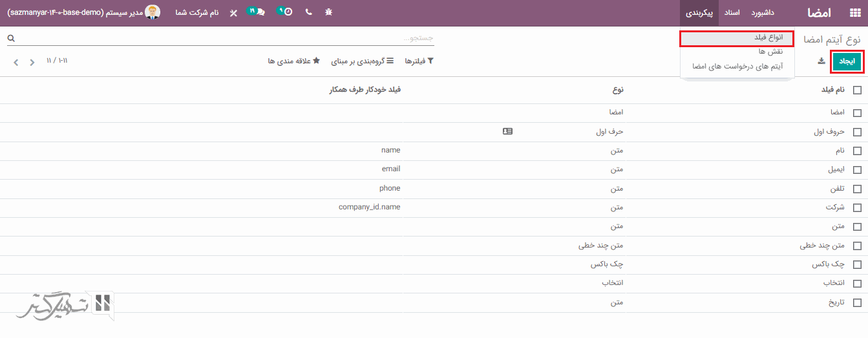Click contact card icon in حروف اول row
Image resolution: width=868 pixels, height=338 pixels.
507,131
